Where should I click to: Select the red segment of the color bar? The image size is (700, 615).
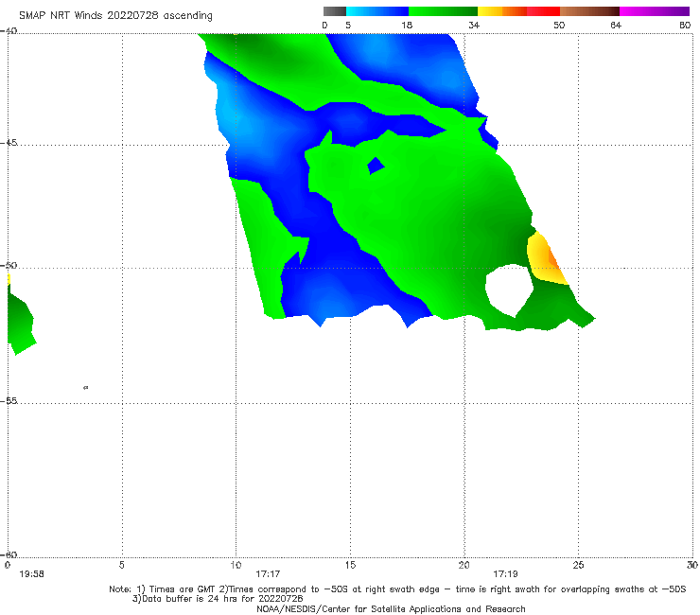point(543,11)
